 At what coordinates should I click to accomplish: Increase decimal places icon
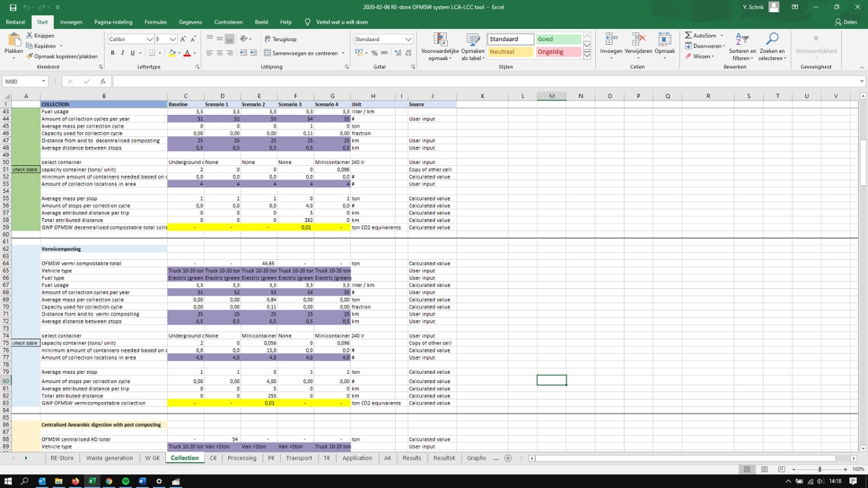point(398,53)
